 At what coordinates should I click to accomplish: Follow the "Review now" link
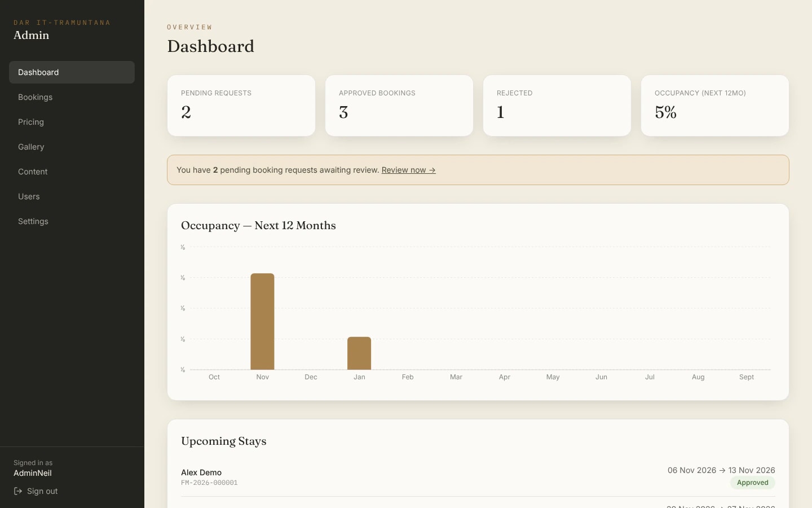click(408, 170)
